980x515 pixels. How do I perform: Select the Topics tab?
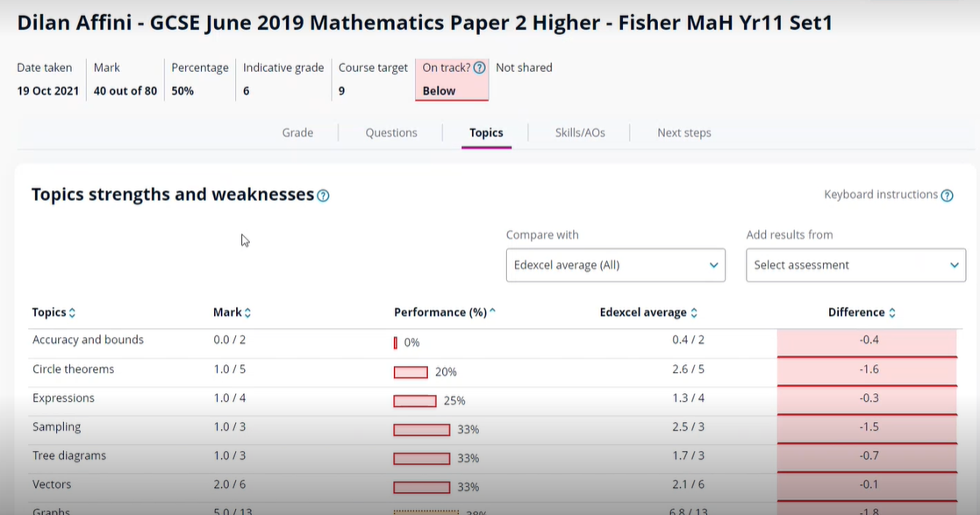click(486, 132)
